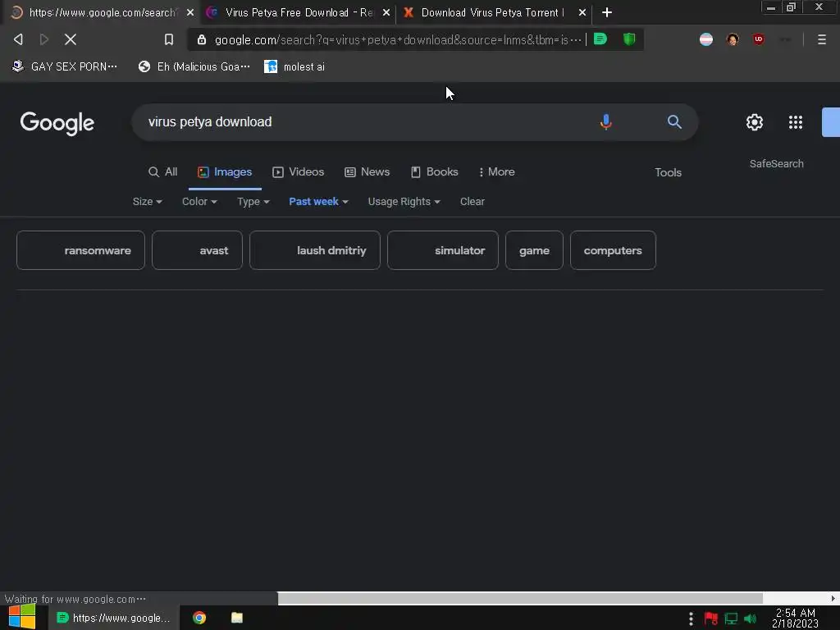
Task: Click the green note icon in address bar
Action: point(600,39)
